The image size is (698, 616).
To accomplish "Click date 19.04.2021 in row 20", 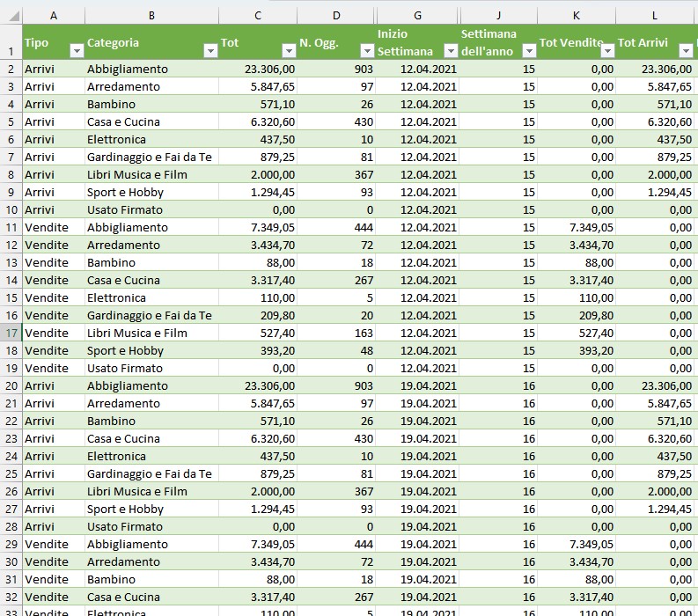I will coord(417,386).
